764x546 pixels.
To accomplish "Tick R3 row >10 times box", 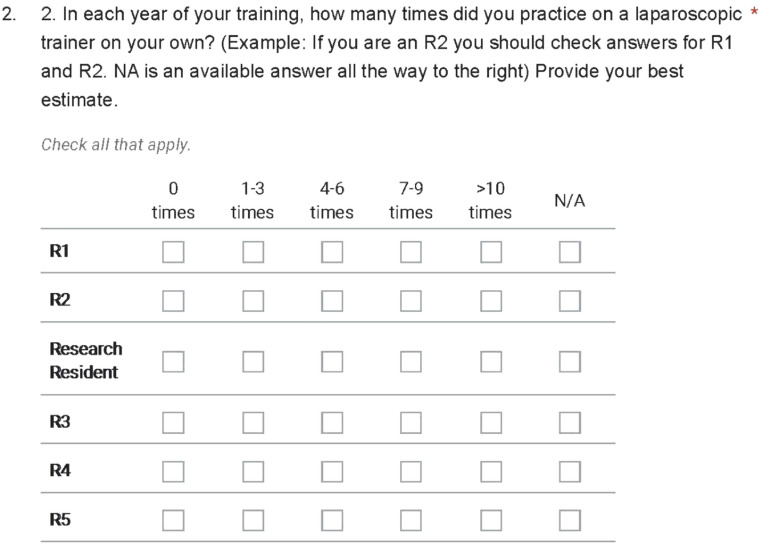I will pyautogui.click(x=491, y=422).
